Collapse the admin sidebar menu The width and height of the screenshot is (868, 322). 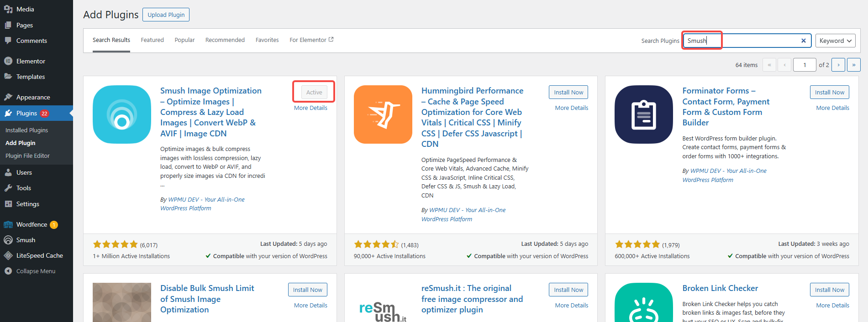coord(36,271)
